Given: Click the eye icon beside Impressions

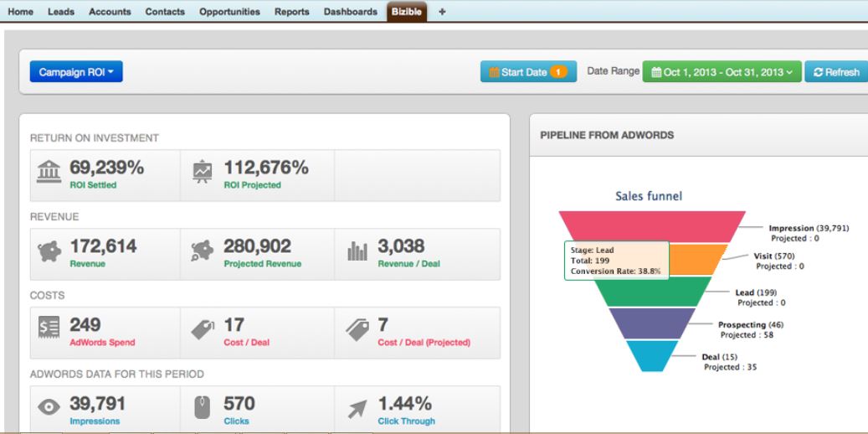Looking at the screenshot, I should pyautogui.click(x=49, y=410).
